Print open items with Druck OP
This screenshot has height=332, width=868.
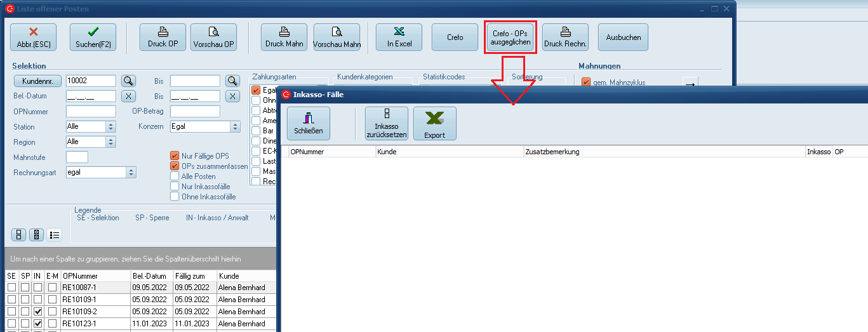tap(163, 37)
